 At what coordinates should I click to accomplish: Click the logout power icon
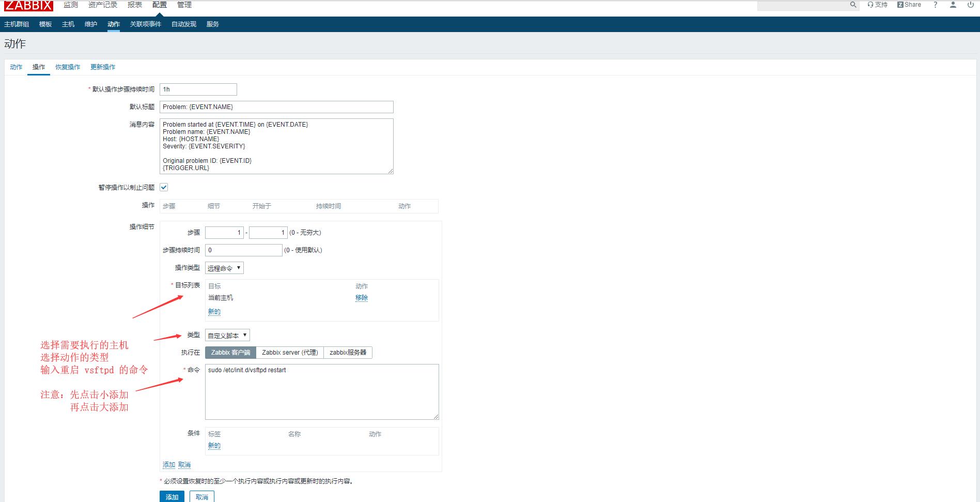click(x=971, y=5)
